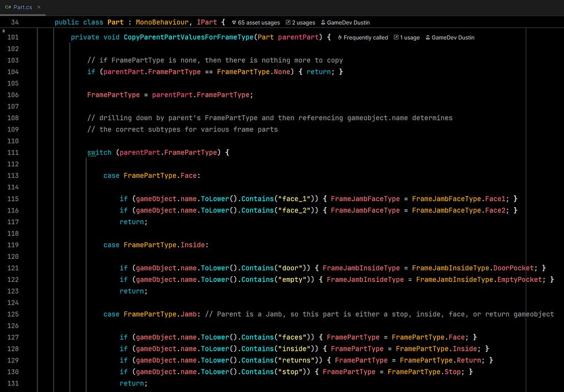This screenshot has height=392, width=564.
Task: Click the 'Parent is a Jamb' comment
Action: [379, 314]
